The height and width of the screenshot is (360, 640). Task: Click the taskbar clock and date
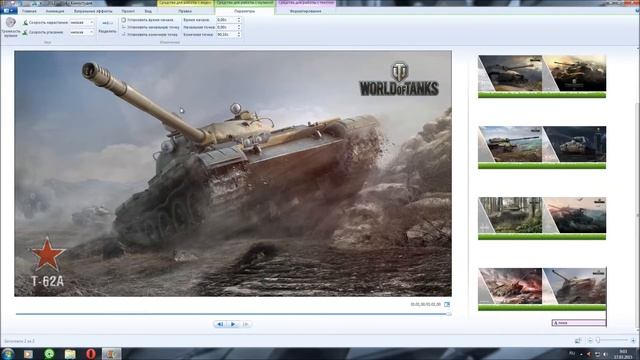tap(623, 354)
